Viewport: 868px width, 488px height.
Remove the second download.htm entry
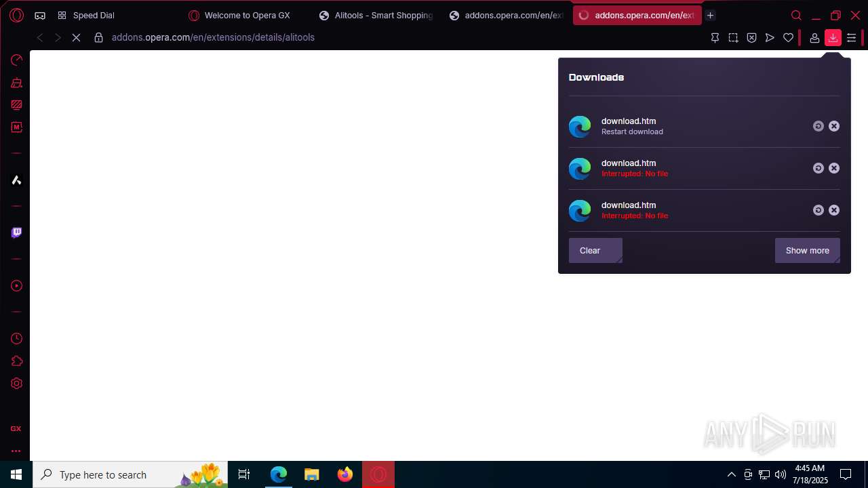(834, 168)
